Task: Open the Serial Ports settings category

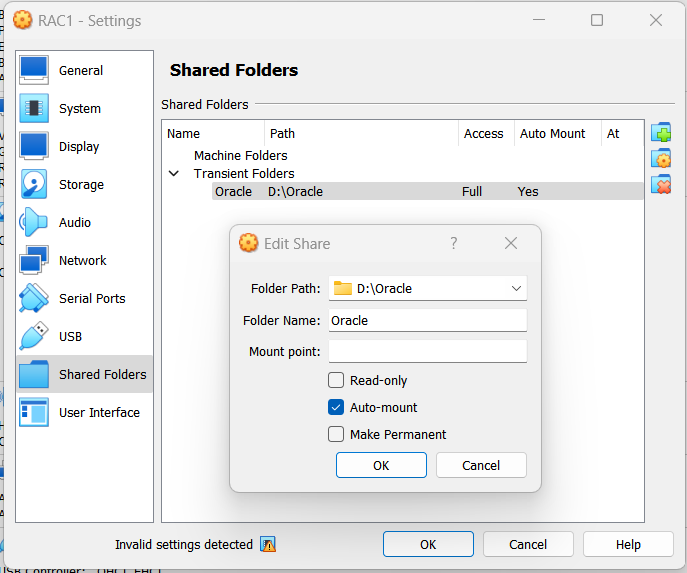Action: click(x=84, y=298)
